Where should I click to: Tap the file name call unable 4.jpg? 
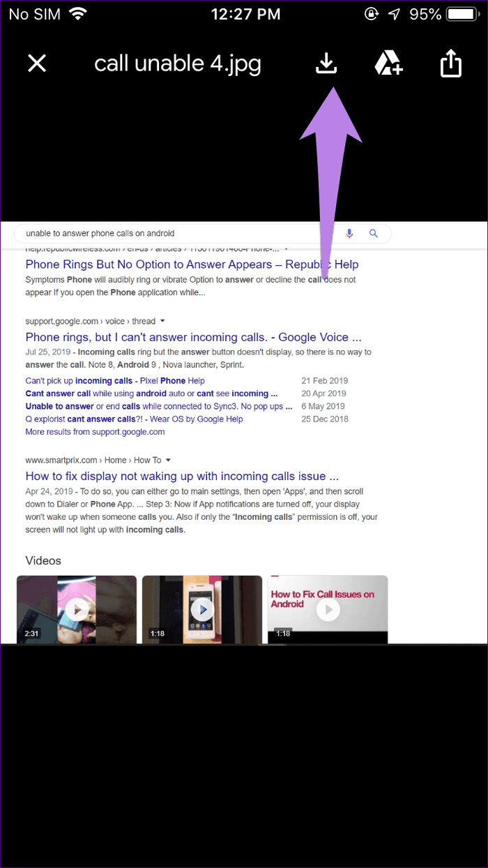pyautogui.click(x=178, y=64)
